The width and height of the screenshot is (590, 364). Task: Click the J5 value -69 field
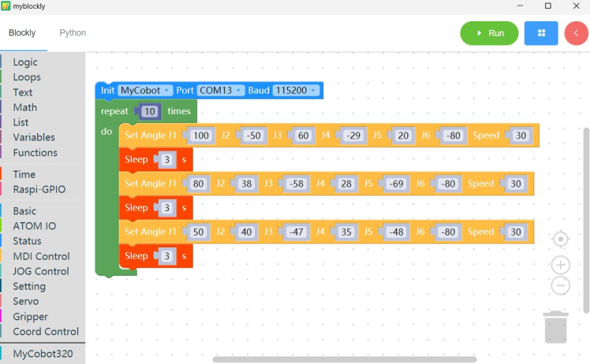coord(396,184)
